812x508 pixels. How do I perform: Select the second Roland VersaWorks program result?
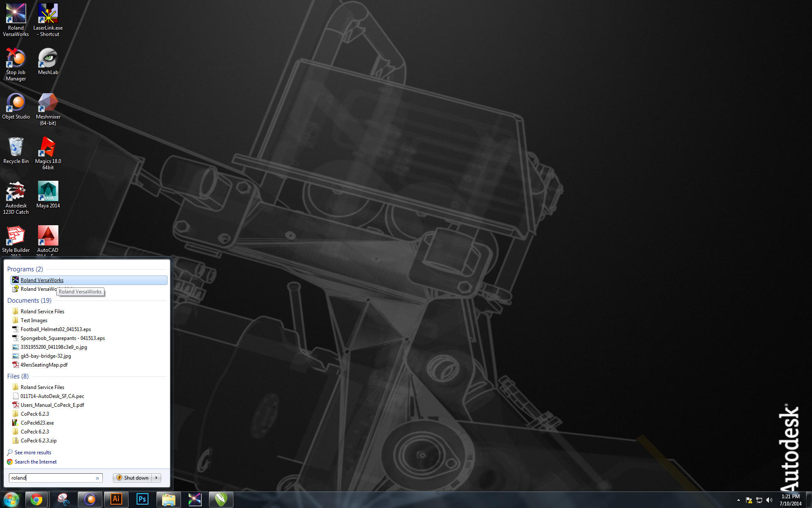pyautogui.click(x=89, y=289)
